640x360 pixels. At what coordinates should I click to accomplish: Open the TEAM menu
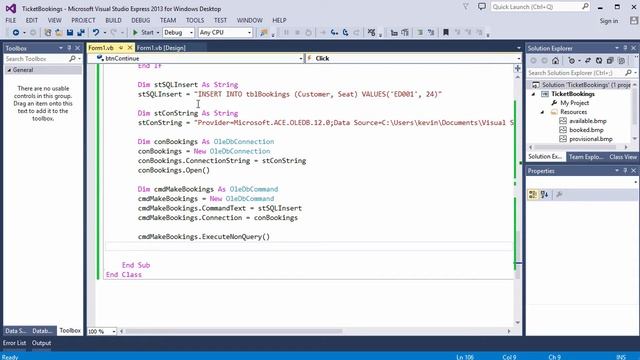coord(168,20)
